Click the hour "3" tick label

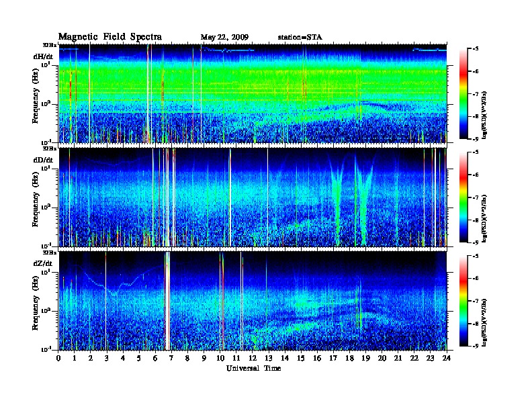coord(107,358)
